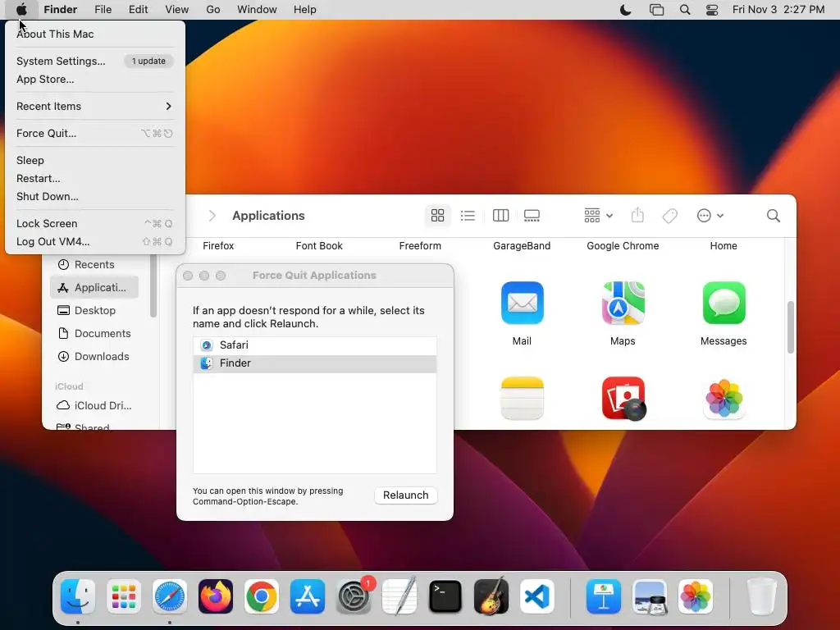Expand the Recent Items submenu
Viewport: 840px width, 630px height.
94,106
